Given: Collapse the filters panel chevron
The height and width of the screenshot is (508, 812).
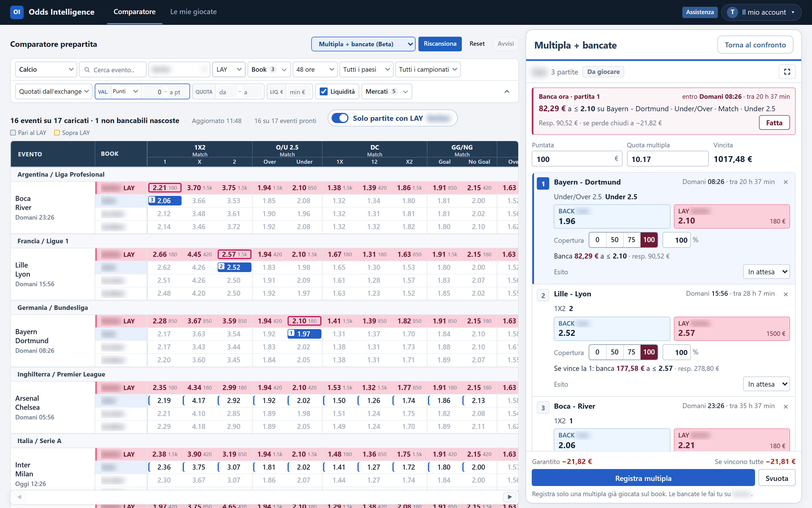Looking at the screenshot, I should 507,91.
